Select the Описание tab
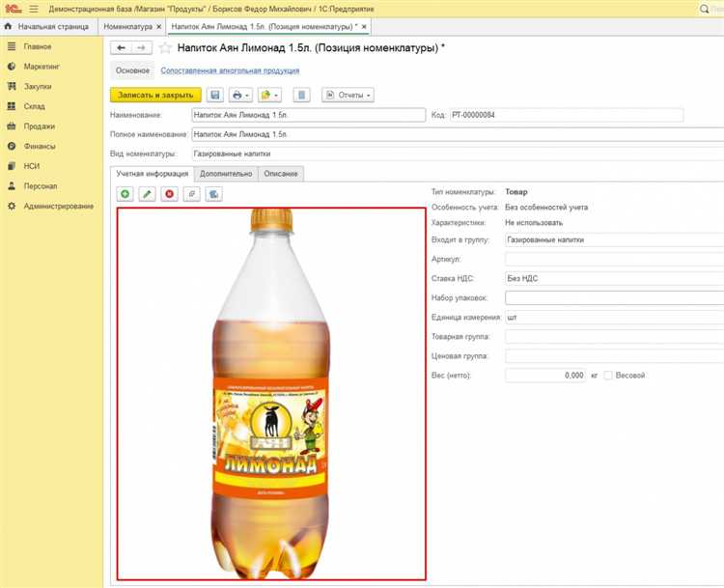724x588 pixels. coord(281,174)
